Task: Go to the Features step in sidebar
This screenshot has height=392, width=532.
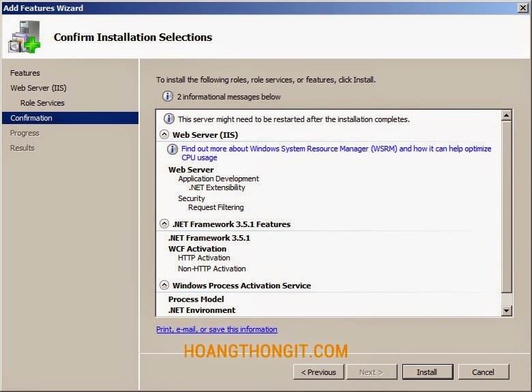Action: click(25, 73)
